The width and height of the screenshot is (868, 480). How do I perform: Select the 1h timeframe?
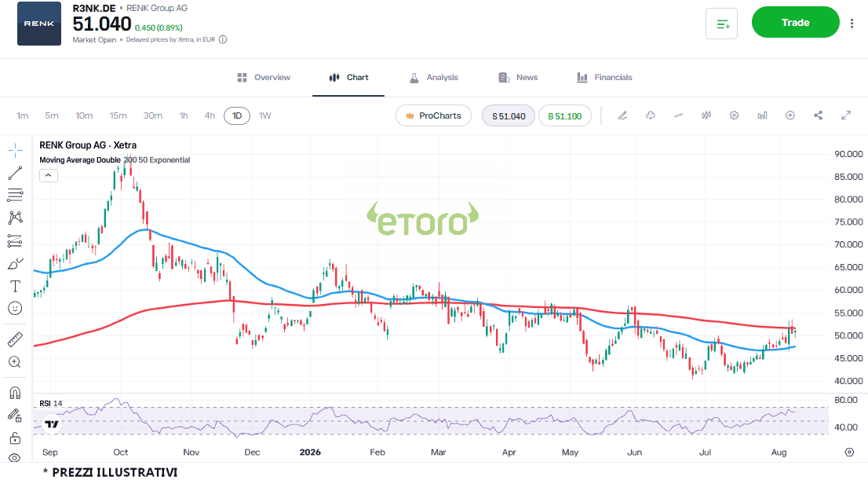click(184, 115)
